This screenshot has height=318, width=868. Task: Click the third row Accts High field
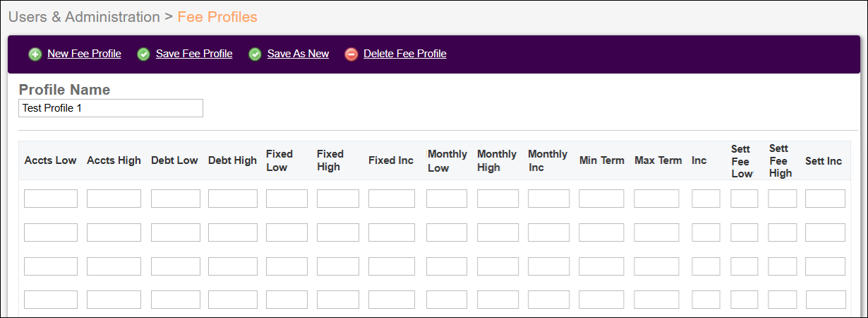point(114,266)
